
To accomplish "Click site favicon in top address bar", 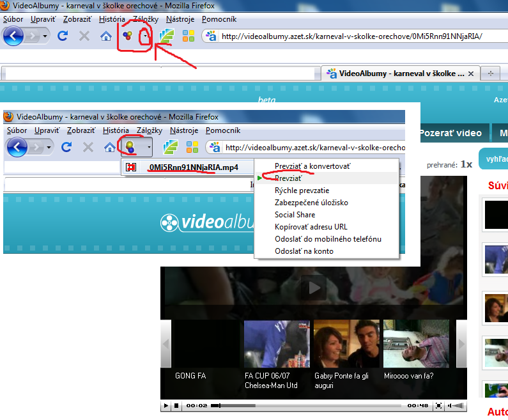I will 211,36.
